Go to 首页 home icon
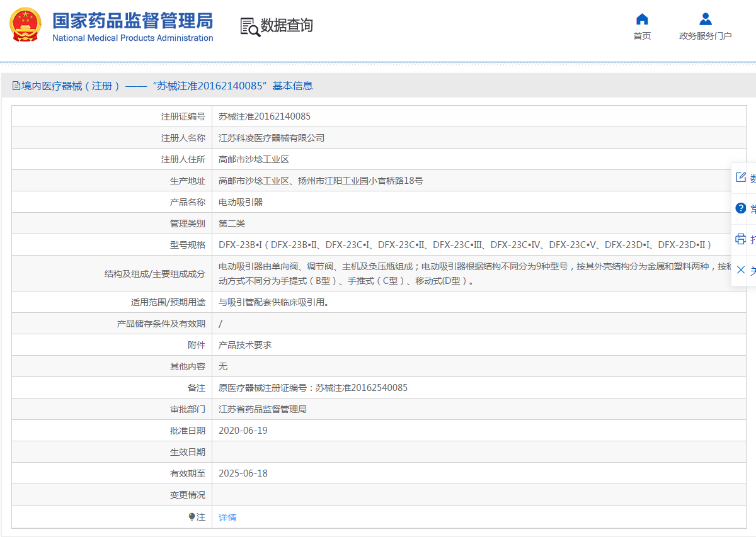 [x=642, y=19]
